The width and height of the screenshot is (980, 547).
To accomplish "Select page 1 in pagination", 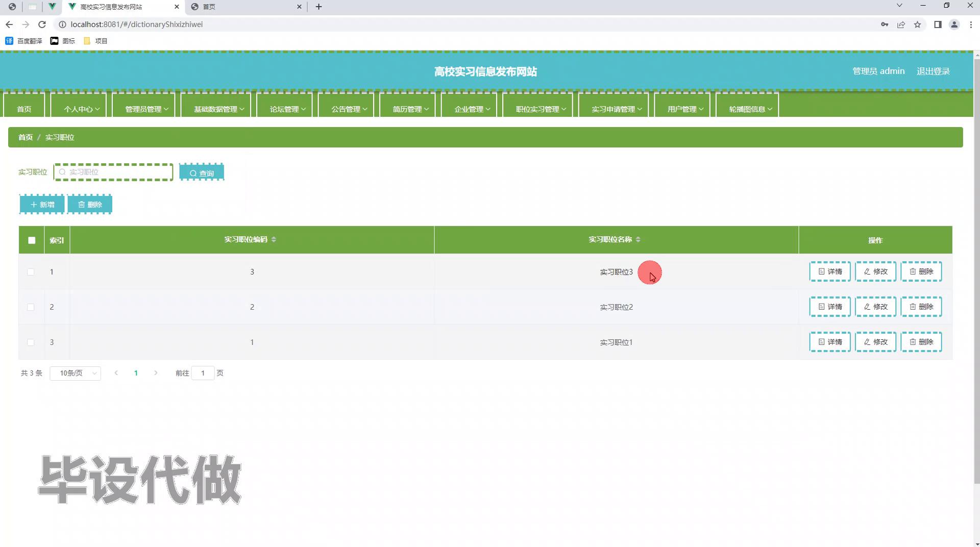I will tap(136, 373).
